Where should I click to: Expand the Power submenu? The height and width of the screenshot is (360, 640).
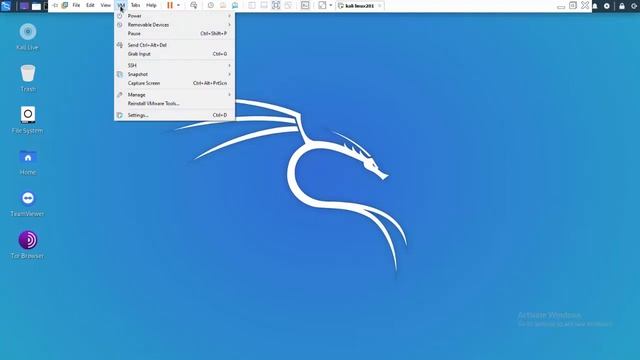[x=174, y=16]
